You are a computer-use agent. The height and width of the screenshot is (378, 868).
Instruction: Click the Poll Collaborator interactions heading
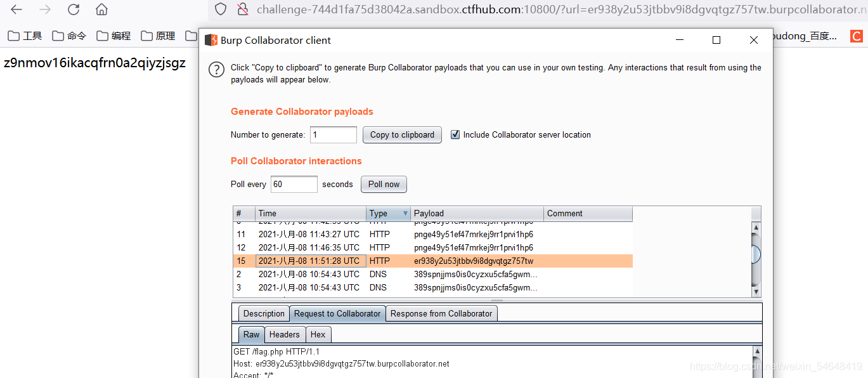point(296,161)
